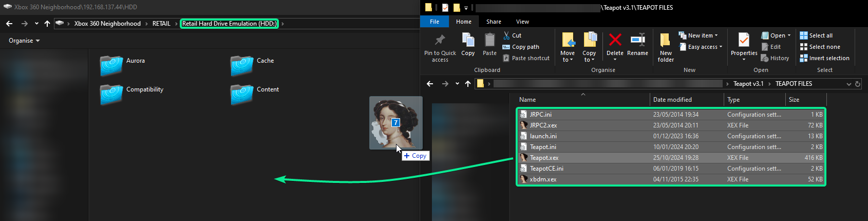Click RETAIL breadcrumb segment
Viewport: 868px width, 221px height.
161,24
